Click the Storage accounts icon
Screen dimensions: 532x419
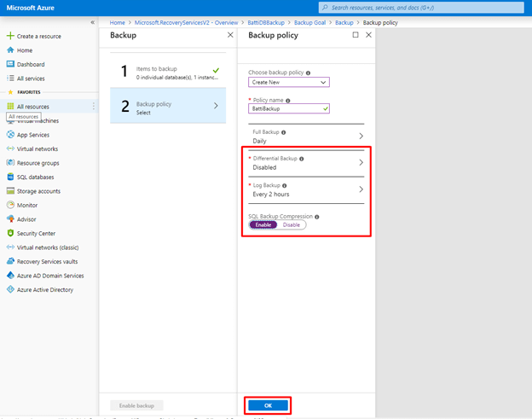coord(10,191)
